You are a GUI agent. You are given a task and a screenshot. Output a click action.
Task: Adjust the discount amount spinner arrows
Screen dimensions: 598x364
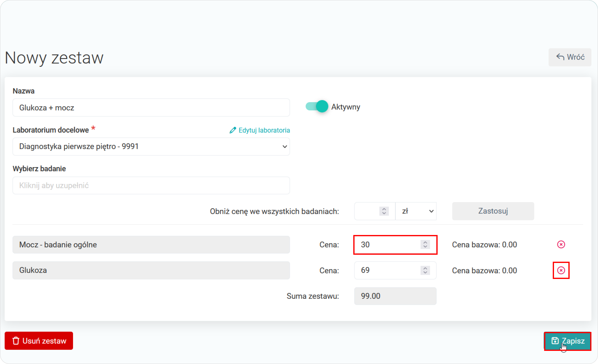click(384, 211)
